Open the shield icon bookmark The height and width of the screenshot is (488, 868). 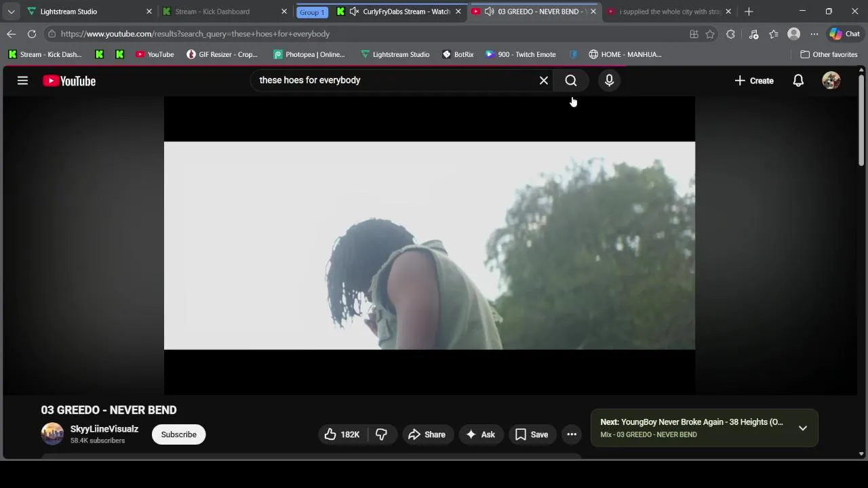point(574,54)
